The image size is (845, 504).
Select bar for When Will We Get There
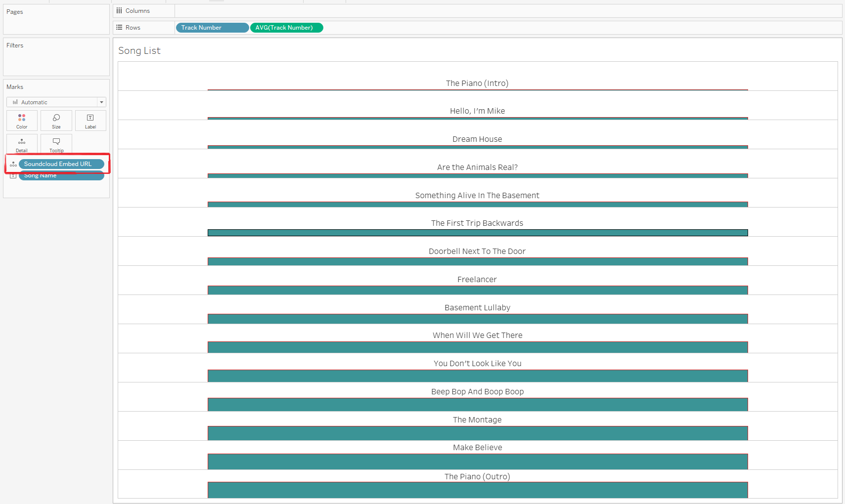click(x=478, y=347)
